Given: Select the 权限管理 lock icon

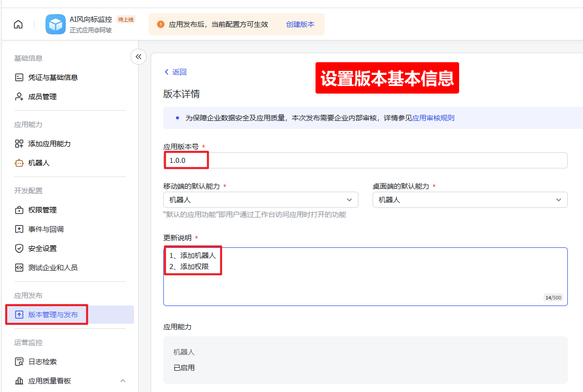Looking at the screenshot, I should coord(19,210).
